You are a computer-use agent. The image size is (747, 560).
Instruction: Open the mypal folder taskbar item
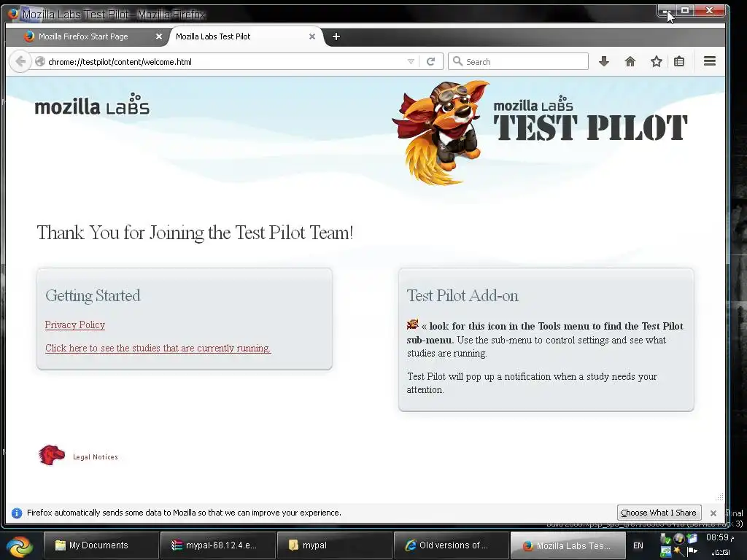coord(335,545)
